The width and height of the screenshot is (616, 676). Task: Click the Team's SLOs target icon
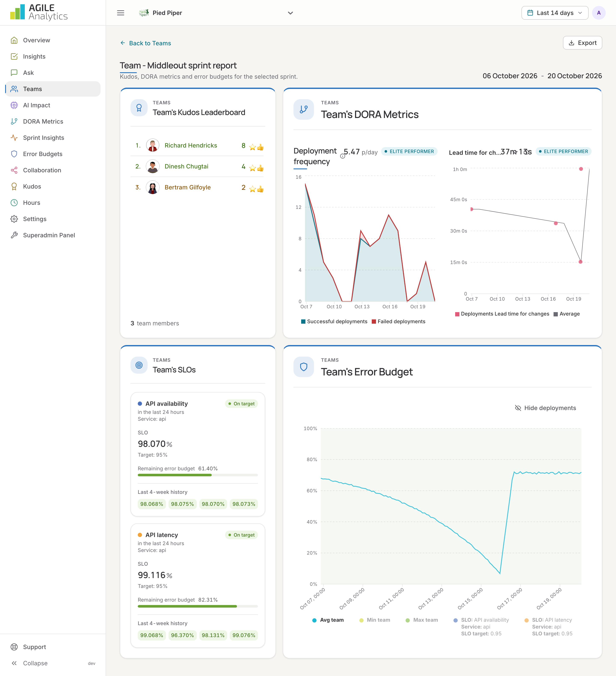pos(139,365)
